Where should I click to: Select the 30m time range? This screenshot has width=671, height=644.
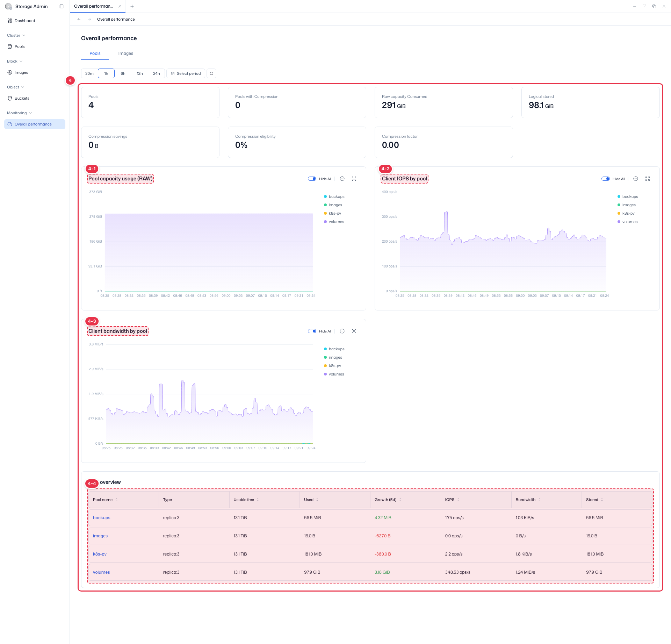point(89,73)
